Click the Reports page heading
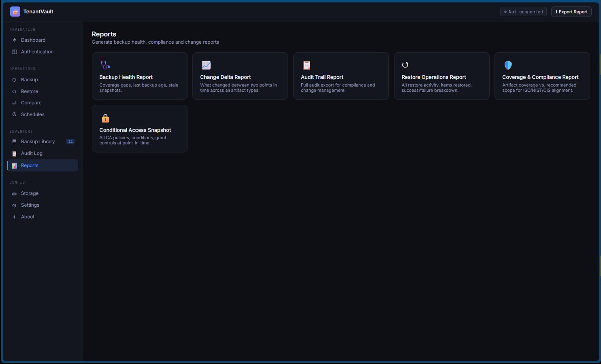The height and width of the screenshot is (364, 601). (x=104, y=34)
